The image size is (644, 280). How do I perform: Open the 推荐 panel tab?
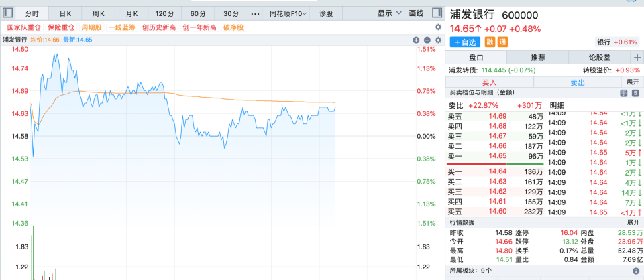point(537,58)
